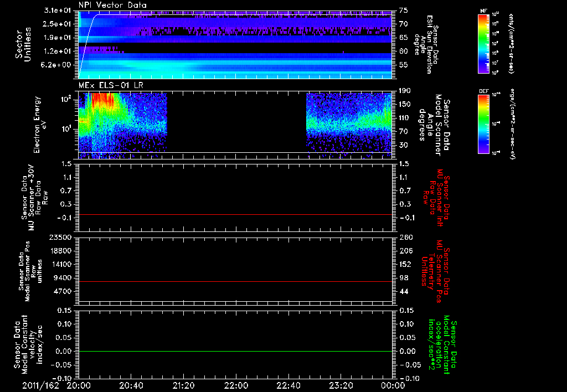The width and height of the screenshot is (567, 392).
Task: Select the 2011/162 date label
Action: pyautogui.click(x=40, y=385)
